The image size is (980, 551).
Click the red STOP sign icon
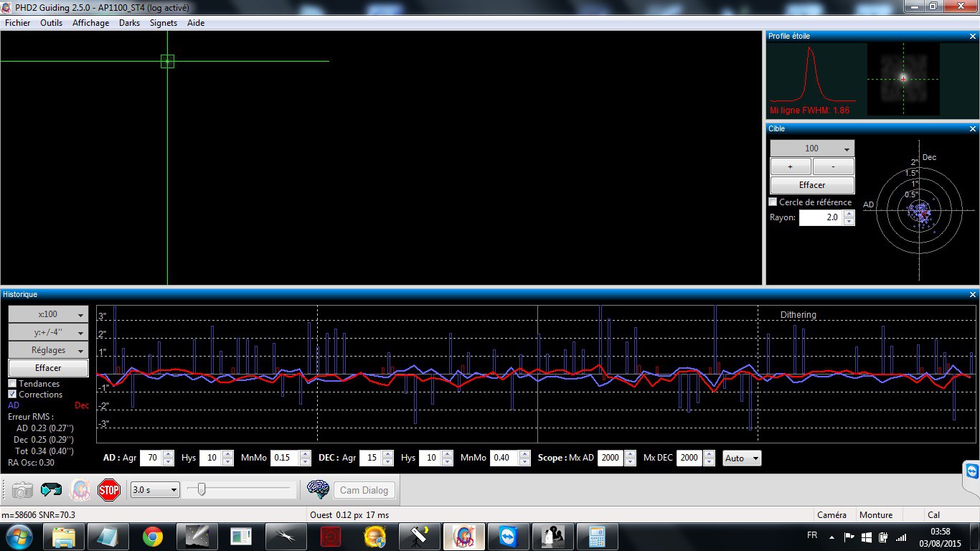(108, 490)
